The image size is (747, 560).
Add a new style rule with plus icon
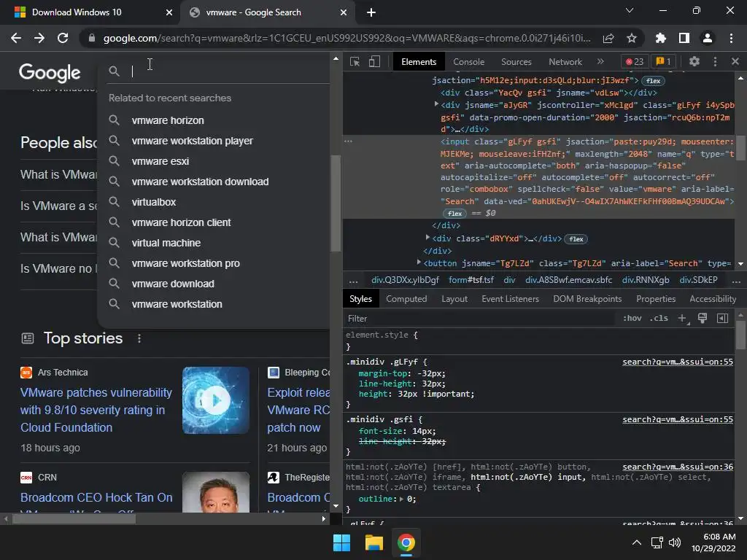pyautogui.click(x=683, y=318)
